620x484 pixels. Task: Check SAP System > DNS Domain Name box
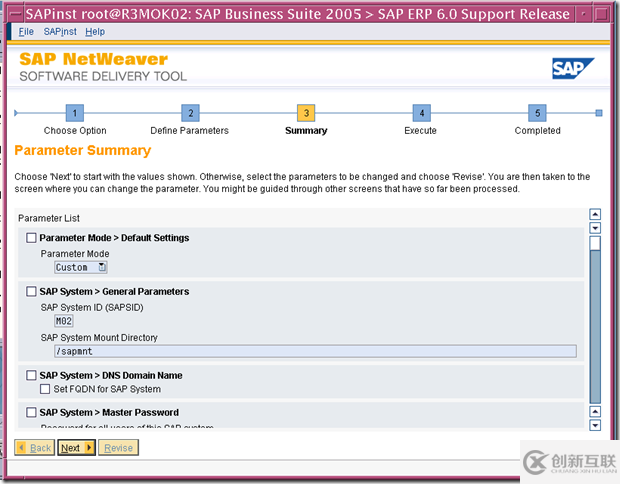click(x=31, y=375)
